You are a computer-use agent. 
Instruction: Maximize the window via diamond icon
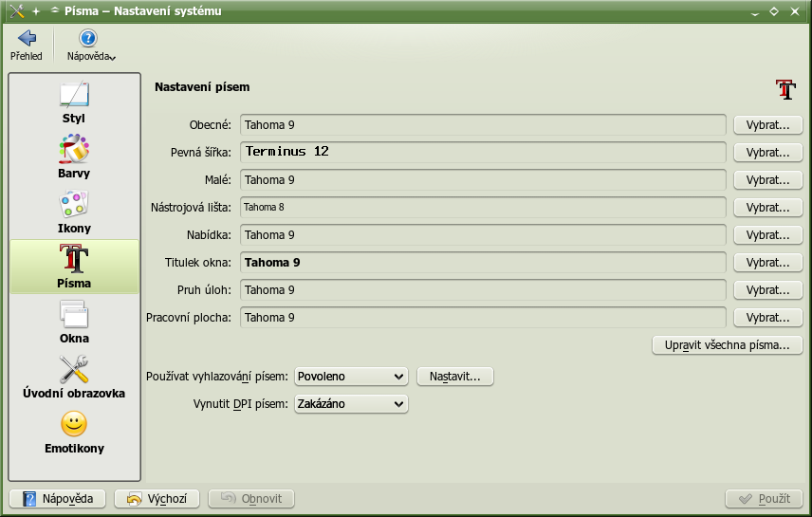coord(774,11)
